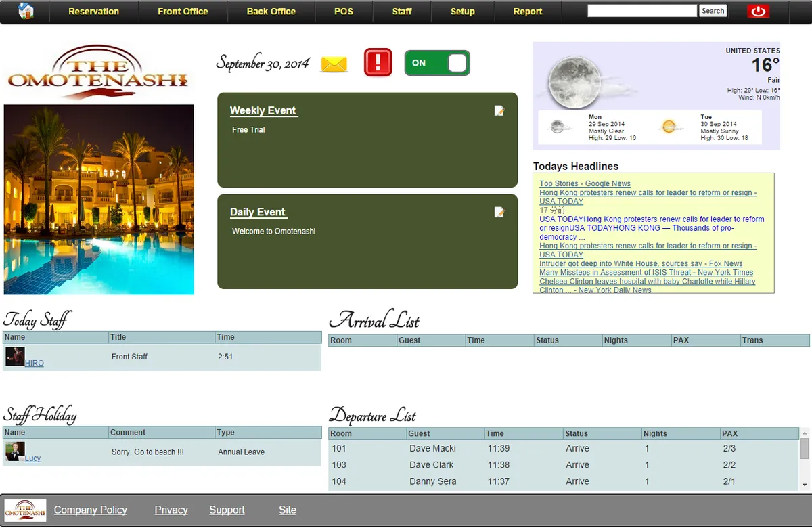Open the Setup menu

463,12
